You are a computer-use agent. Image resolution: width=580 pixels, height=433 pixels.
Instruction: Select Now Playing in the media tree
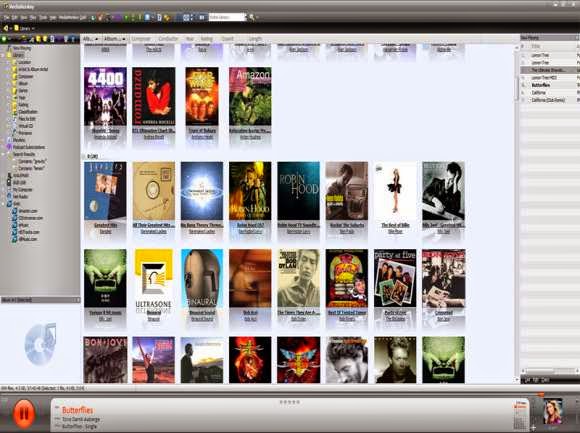(x=22, y=48)
